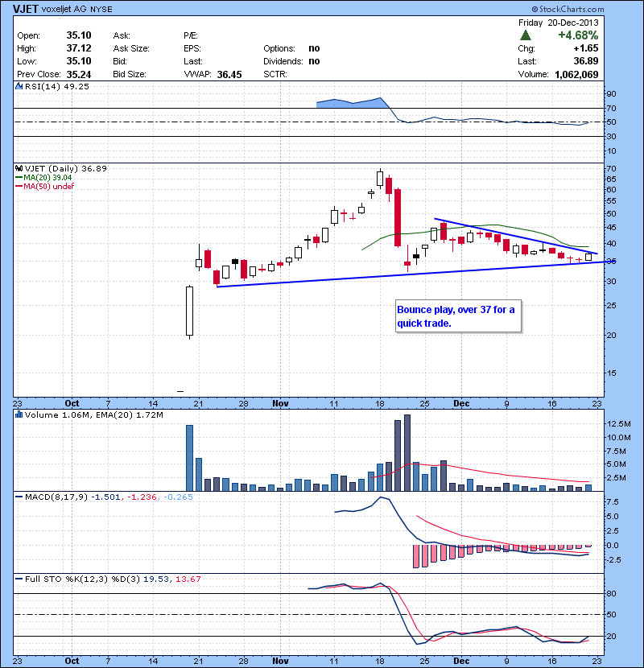This screenshot has width=644, height=668.
Task: Click the High price 37.12 value
Action: point(79,48)
